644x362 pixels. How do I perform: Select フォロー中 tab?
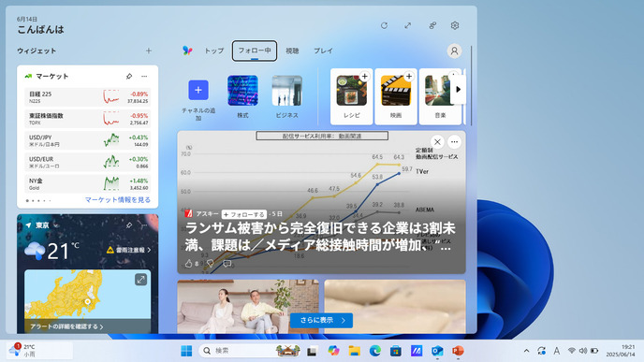255,51
